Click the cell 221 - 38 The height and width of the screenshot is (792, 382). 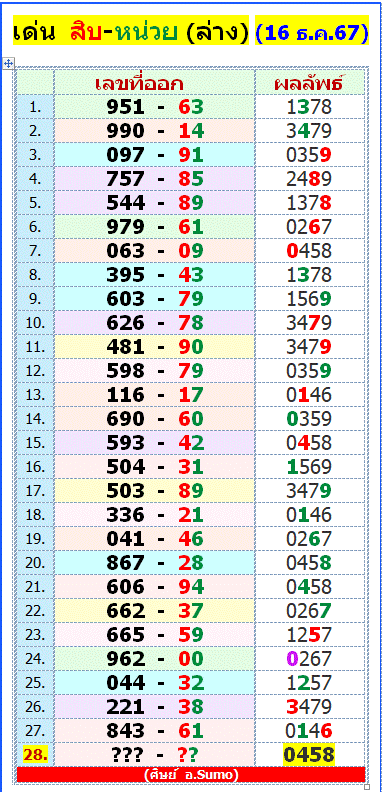154,707
